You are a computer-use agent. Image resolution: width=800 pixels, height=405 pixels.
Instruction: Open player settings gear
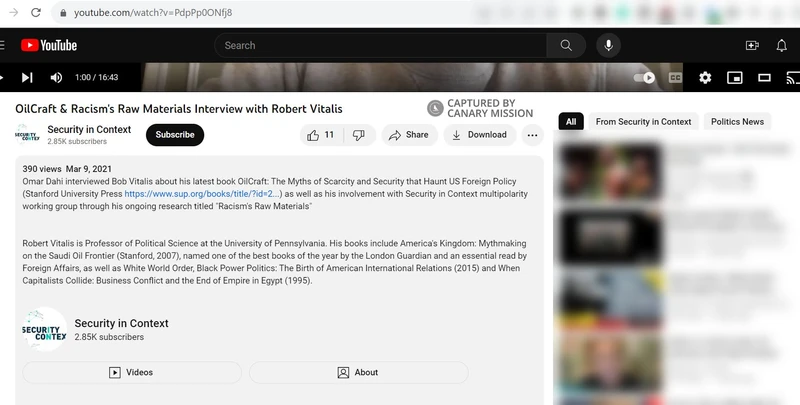pos(705,78)
